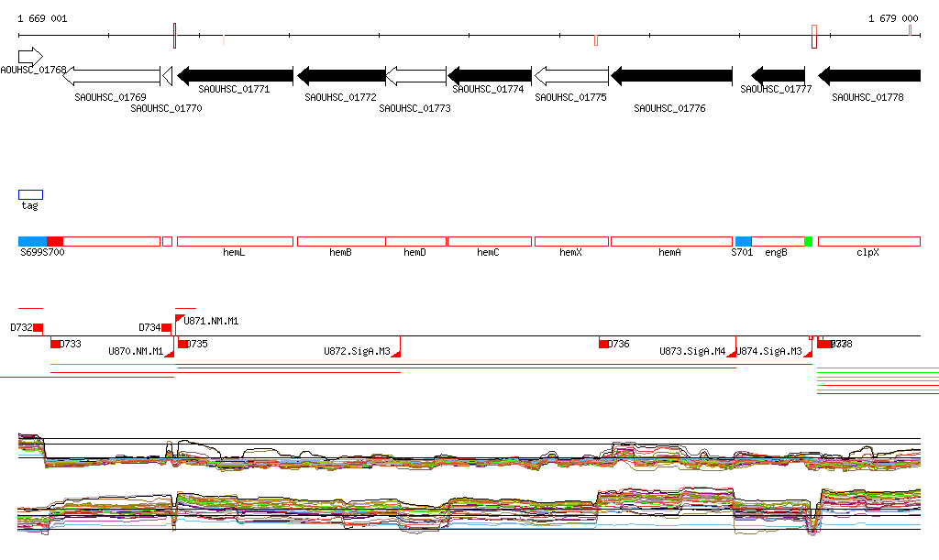
Task: Click the D736 red terminator marker
Action: point(603,344)
